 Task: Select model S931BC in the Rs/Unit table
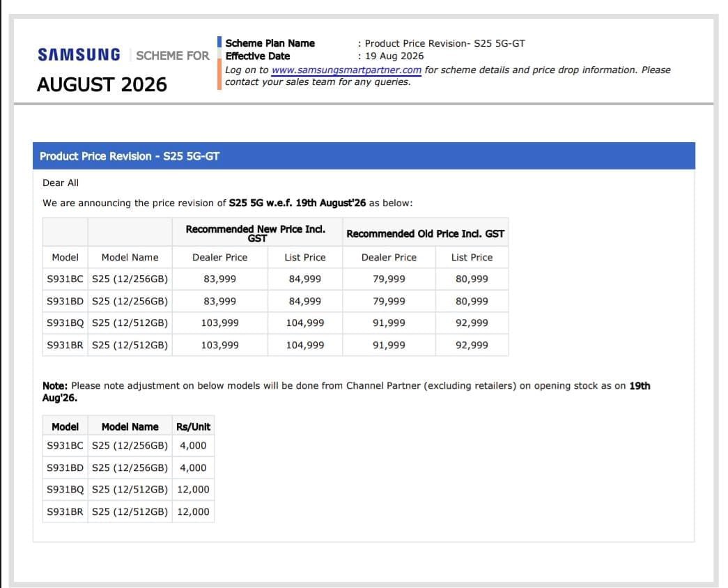65,445
